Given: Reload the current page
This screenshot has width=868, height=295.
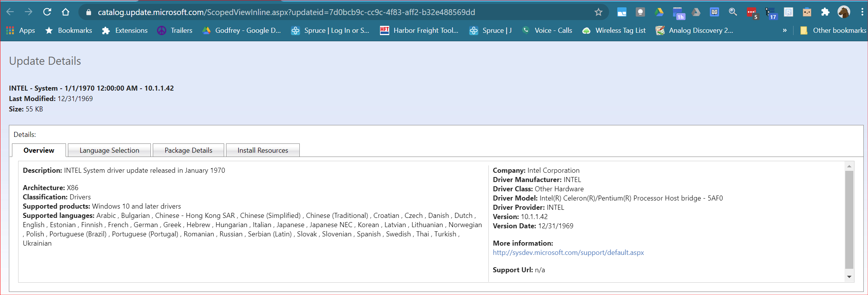Looking at the screenshot, I should [47, 12].
